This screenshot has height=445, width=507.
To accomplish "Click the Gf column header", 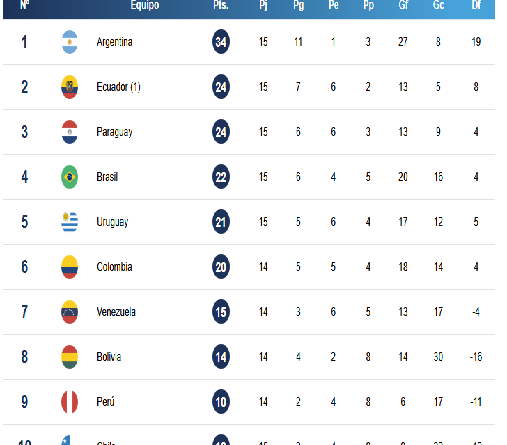I will tap(403, 5).
